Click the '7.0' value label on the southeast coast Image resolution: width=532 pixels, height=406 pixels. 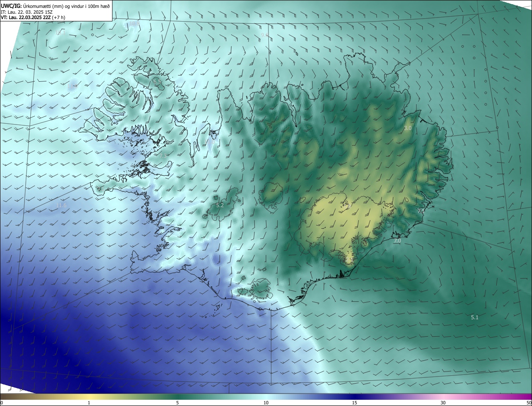[x=397, y=241]
